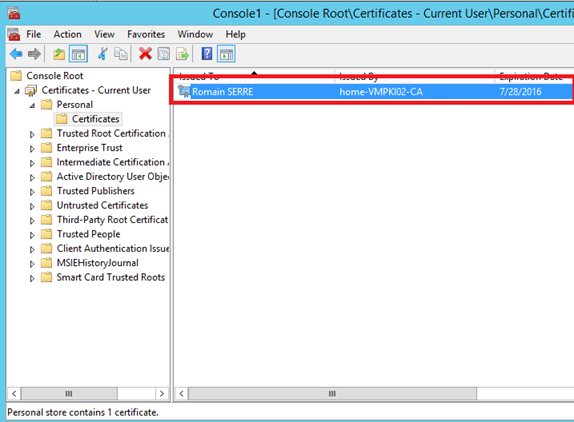
Task: Click the tree pane horizontal scrollbar thumb
Action: coord(69,393)
